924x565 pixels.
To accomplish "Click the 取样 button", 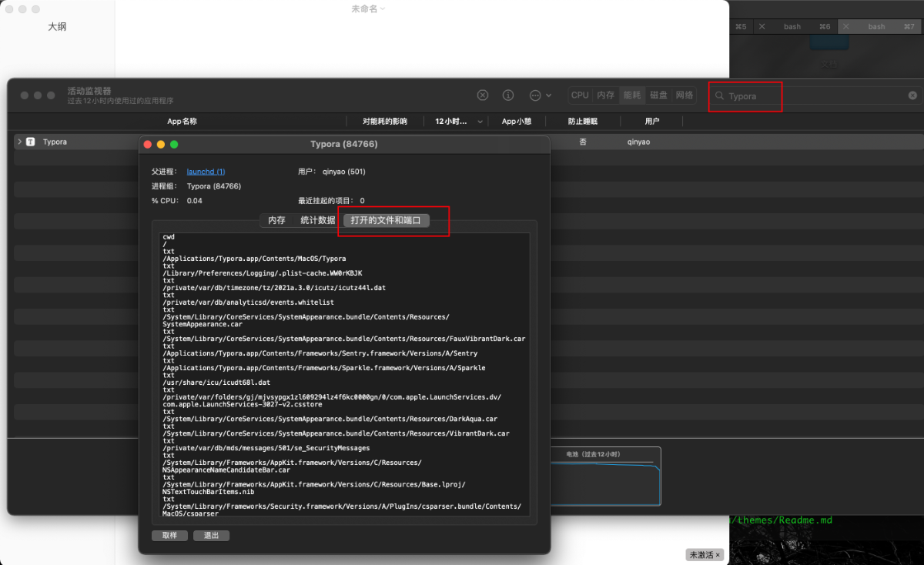I will point(169,536).
